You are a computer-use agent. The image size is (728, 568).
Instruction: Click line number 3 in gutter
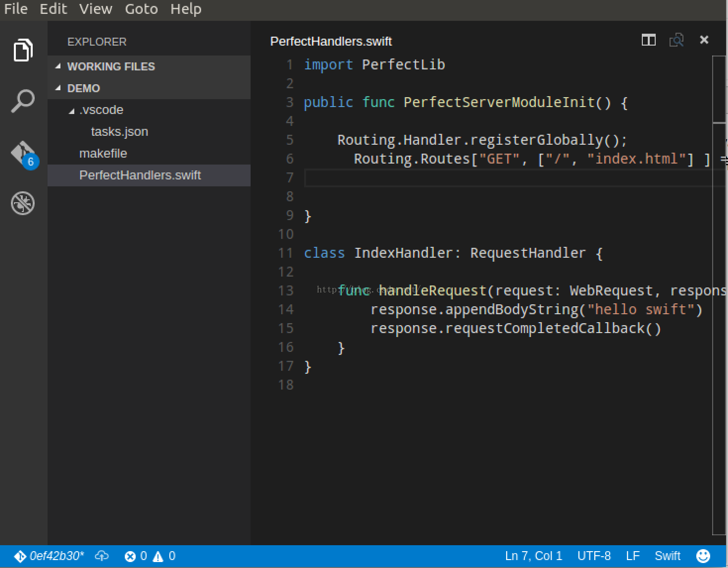click(290, 102)
